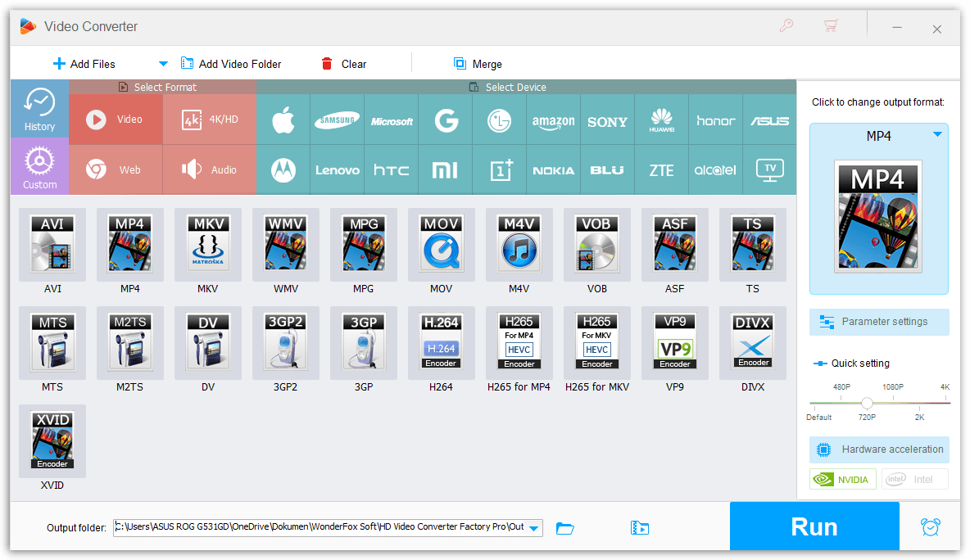The height and width of the screenshot is (560, 970).
Task: Open the Custom formats tab
Action: point(39,166)
